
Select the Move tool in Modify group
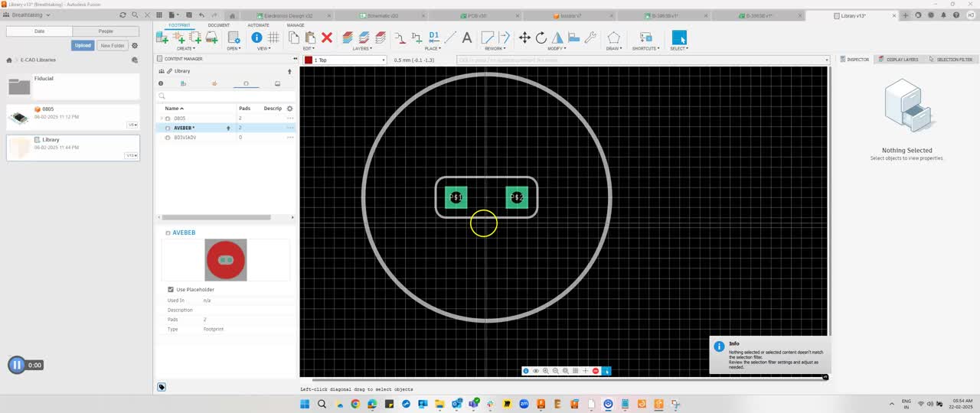[524, 37]
